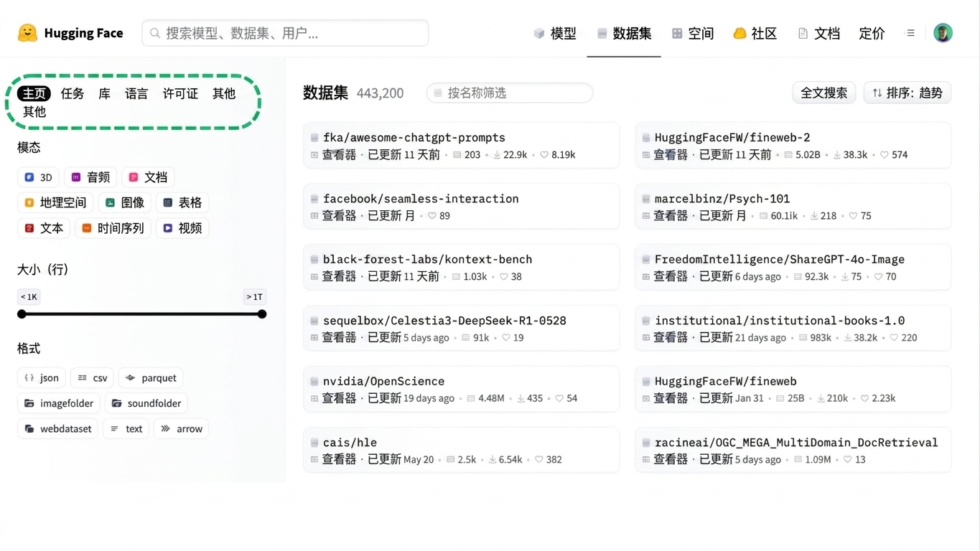Screen dimensions: 980x551
Task: Open the 排序: 趋势 sort dropdown
Action: [x=907, y=93]
